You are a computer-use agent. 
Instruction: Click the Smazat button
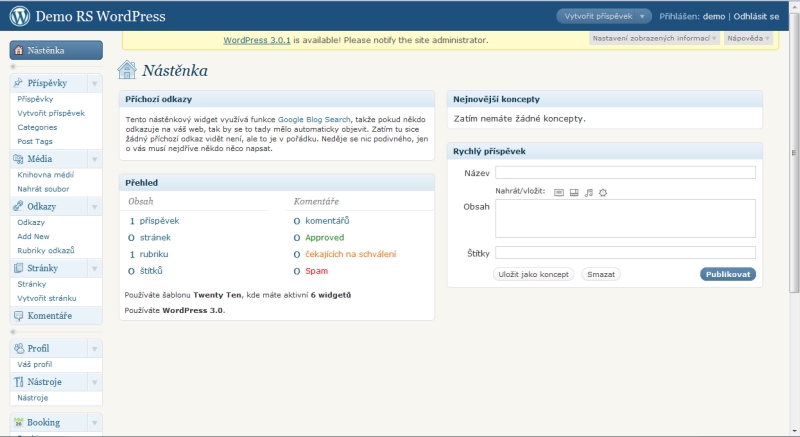[601, 274]
